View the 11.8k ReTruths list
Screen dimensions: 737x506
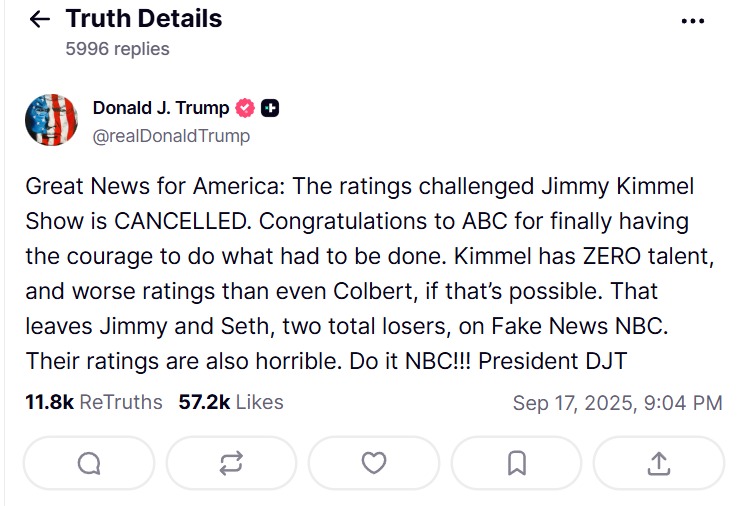pyautogui.click(x=93, y=402)
